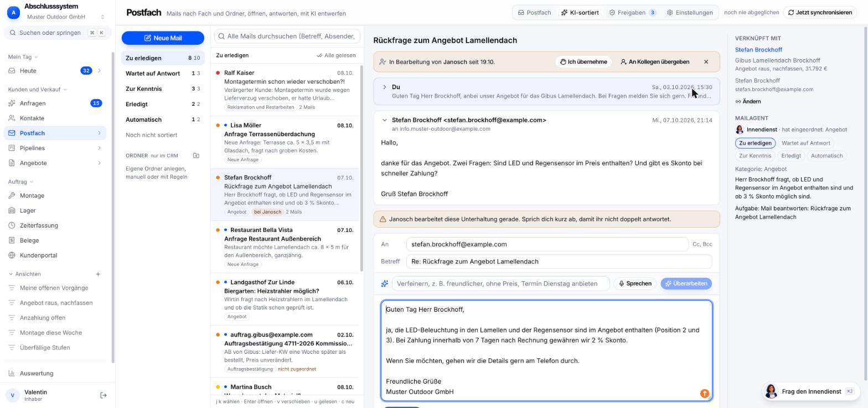Select the Automatisch chip in Mailagent
This screenshot has height=408, width=868.
click(826, 156)
